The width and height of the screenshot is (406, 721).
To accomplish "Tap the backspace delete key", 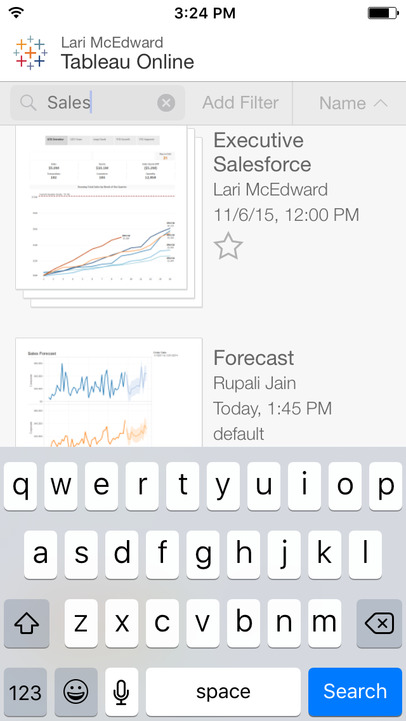I will point(379,624).
